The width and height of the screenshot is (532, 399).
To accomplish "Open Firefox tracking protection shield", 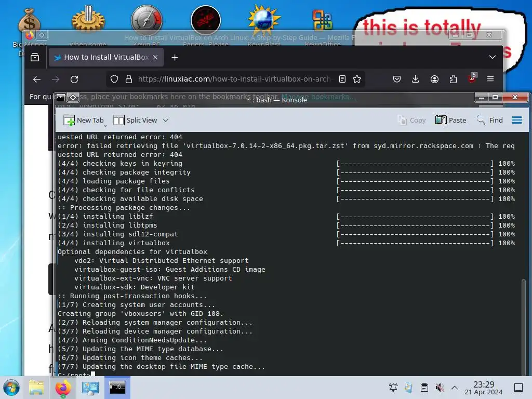I will tap(114, 79).
